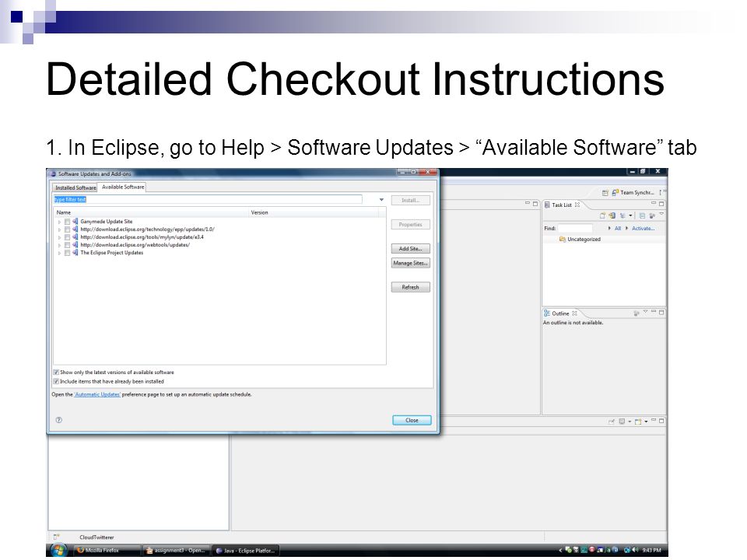Click the site icon for mylyn/update/e3.4 URL
Image resolution: width=747 pixels, height=560 pixels.
[x=75, y=237]
